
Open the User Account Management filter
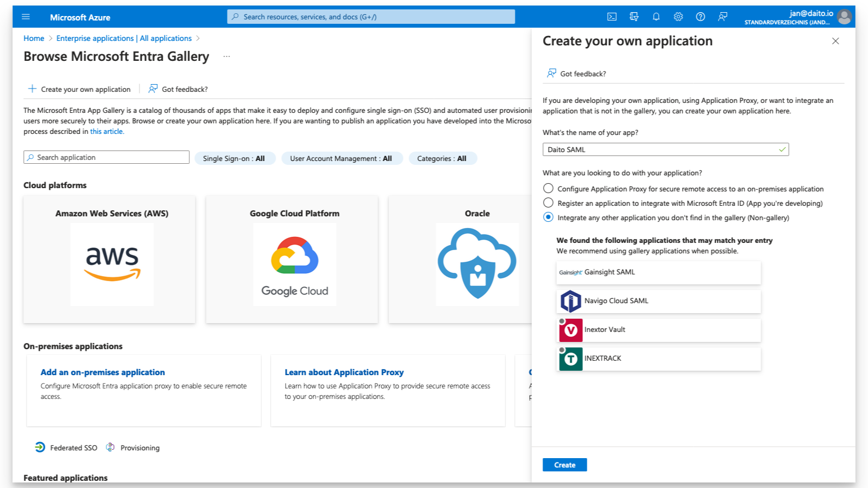(342, 158)
